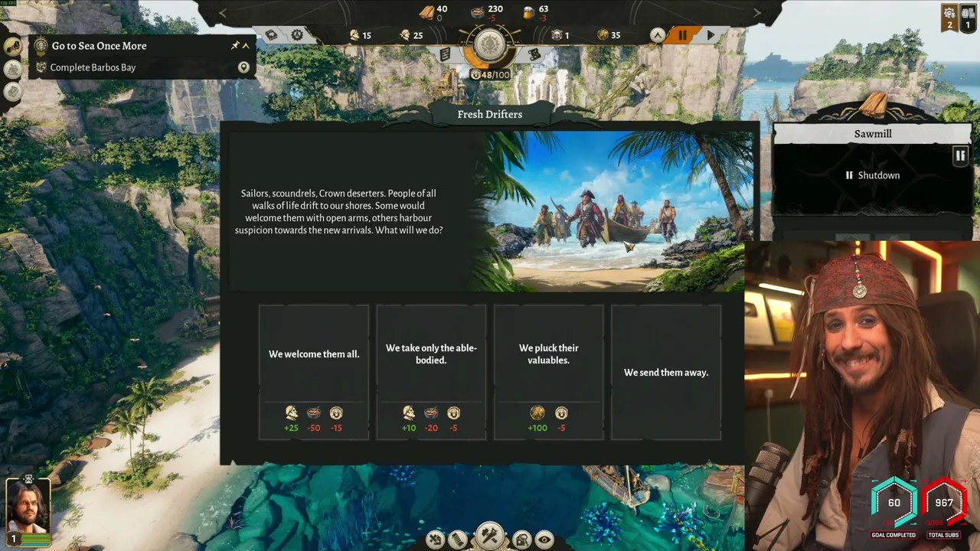The width and height of the screenshot is (980, 551).
Task: Toggle pin on Go to Sea Once More quest
Action: tap(235, 46)
